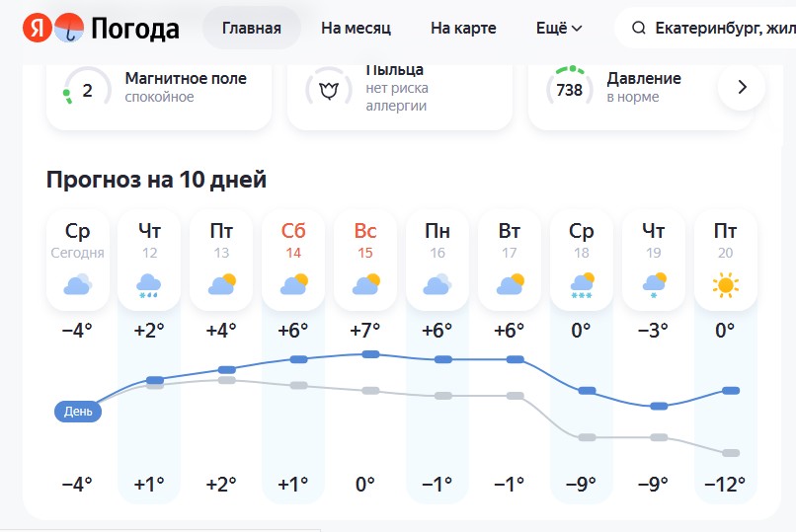This screenshot has height=532, width=796.
Task: Click today's cloudy weather icon
Action: pyautogui.click(x=77, y=286)
